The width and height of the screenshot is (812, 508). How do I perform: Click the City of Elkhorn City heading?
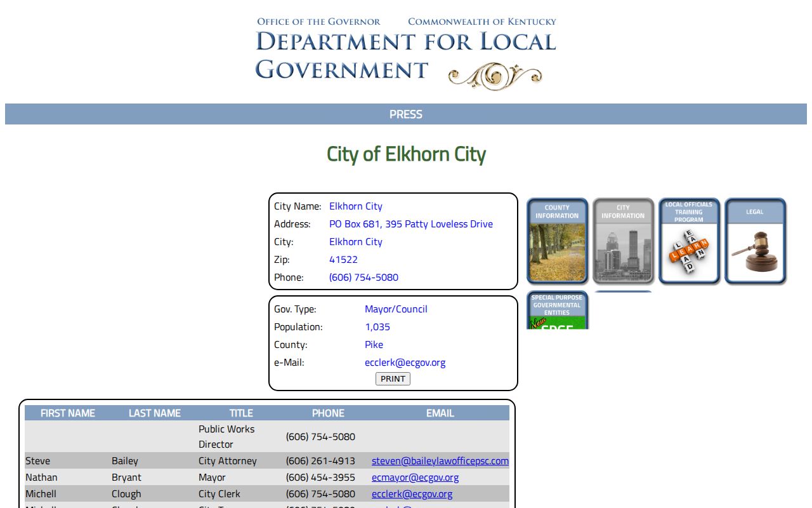[x=406, y=154]
